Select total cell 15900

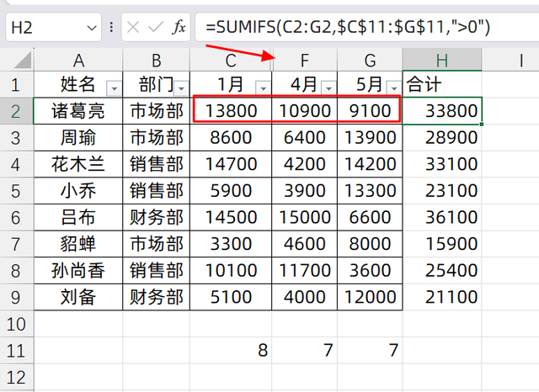pos(442,244)
